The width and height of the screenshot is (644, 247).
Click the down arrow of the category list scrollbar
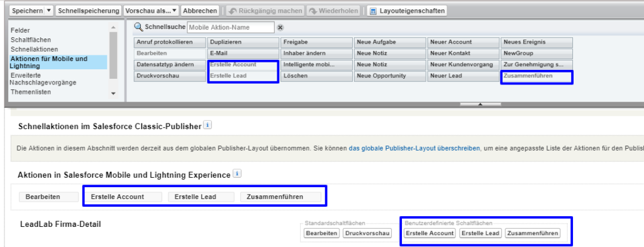(113, 94)
